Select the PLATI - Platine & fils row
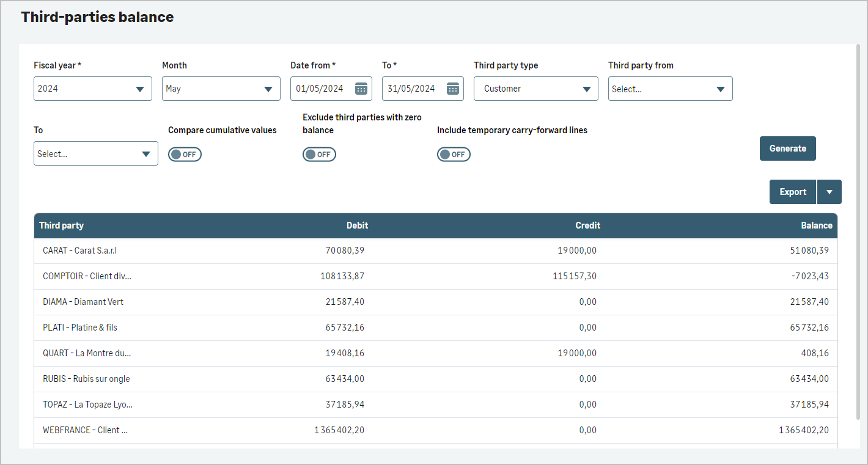868x465 pixels. [436, 328]
